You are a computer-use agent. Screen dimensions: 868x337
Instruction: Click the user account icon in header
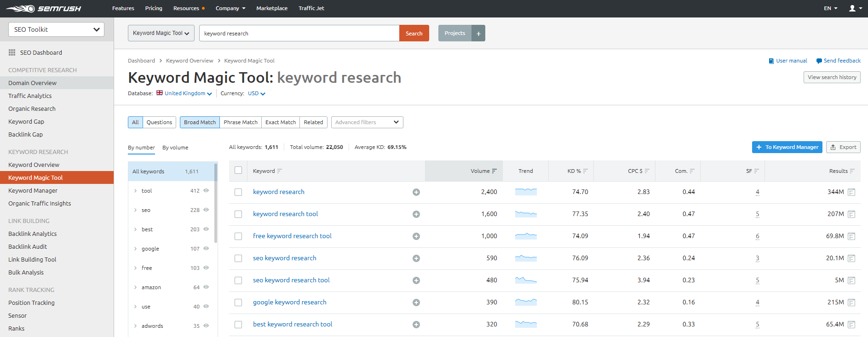click(x=852, y=8)
